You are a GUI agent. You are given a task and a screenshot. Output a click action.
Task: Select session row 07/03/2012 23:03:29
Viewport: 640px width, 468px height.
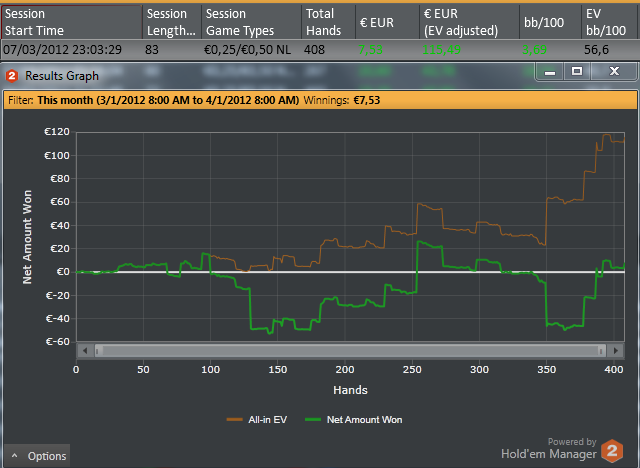tap(320, 50)
